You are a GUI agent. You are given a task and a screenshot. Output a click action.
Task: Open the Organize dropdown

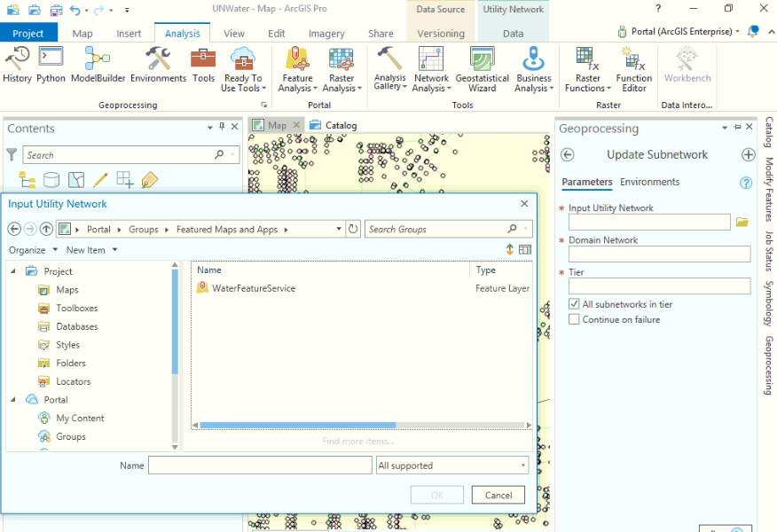pyautogui.click(x=33, y=250)
